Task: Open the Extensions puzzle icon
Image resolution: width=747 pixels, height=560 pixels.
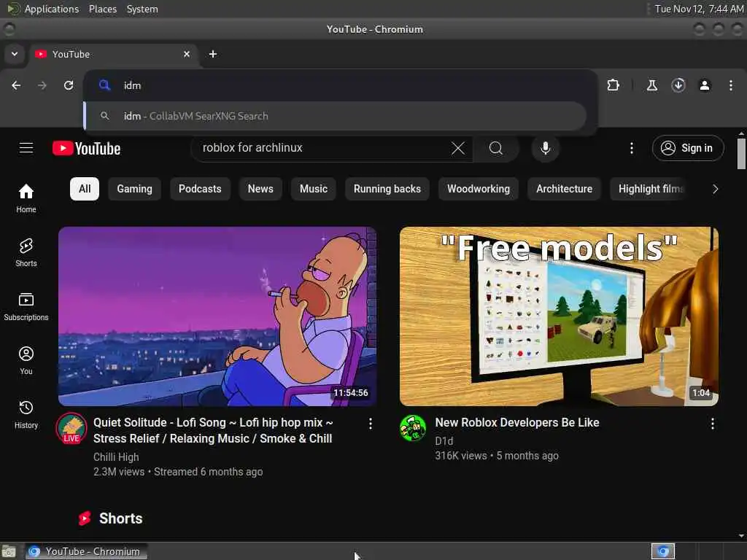Action: [x=613, y=85]
